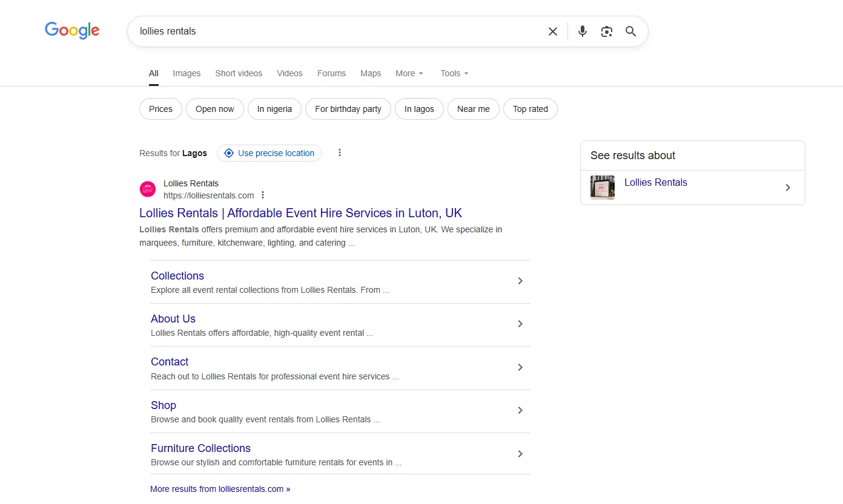
Task: Expand the Furniture Collections row chevron
Action: click(x=520, y=454)
